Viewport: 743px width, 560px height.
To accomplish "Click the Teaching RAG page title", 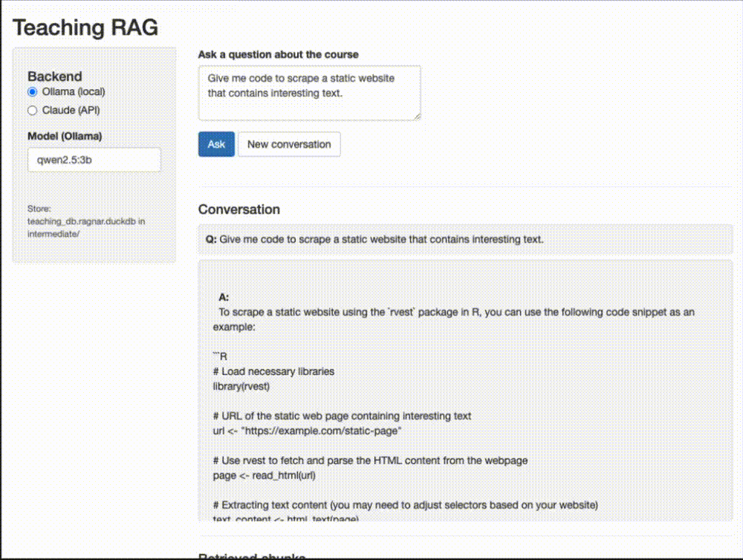I will (85, 27).
